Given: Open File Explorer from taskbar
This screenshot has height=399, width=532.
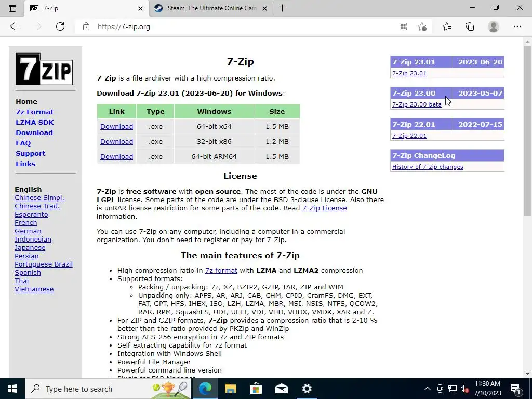Looking at the screenshot, I should coord(230,389).
